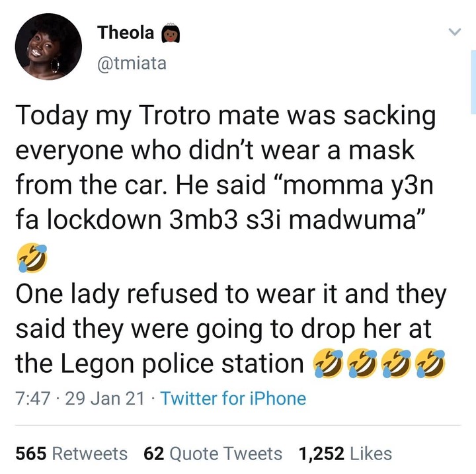Click third laughing emoji after station
This screenshot has width=476, height=474.
396,364
